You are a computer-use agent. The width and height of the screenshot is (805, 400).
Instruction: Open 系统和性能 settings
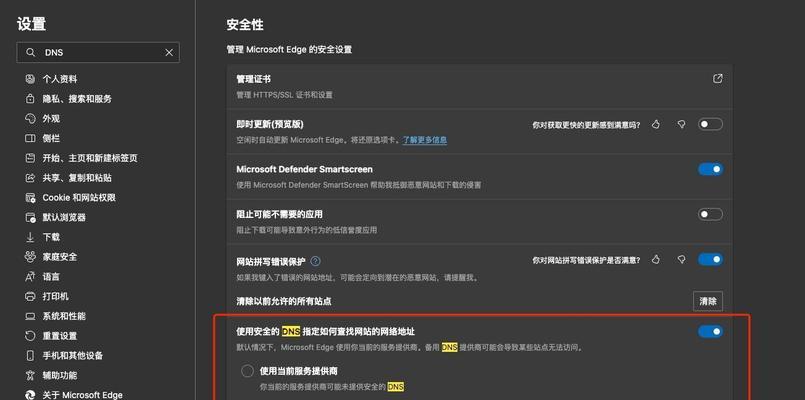click(x=64, y=316)
